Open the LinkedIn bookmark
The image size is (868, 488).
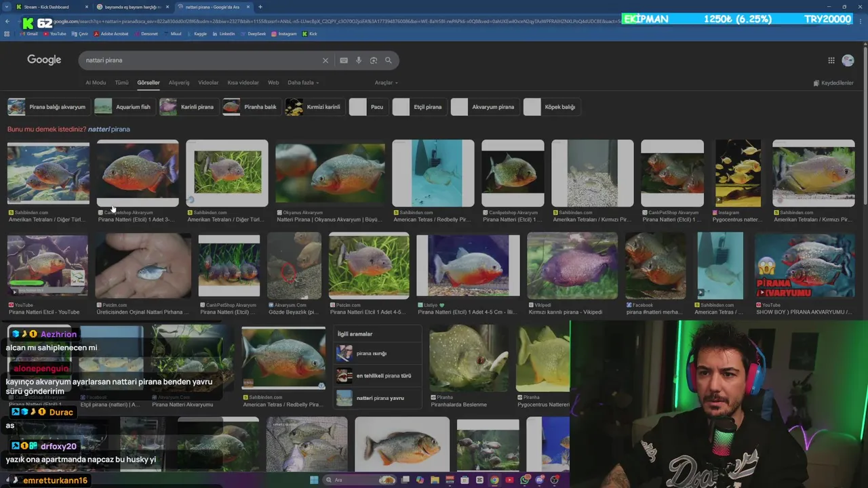tap(224, 34)
